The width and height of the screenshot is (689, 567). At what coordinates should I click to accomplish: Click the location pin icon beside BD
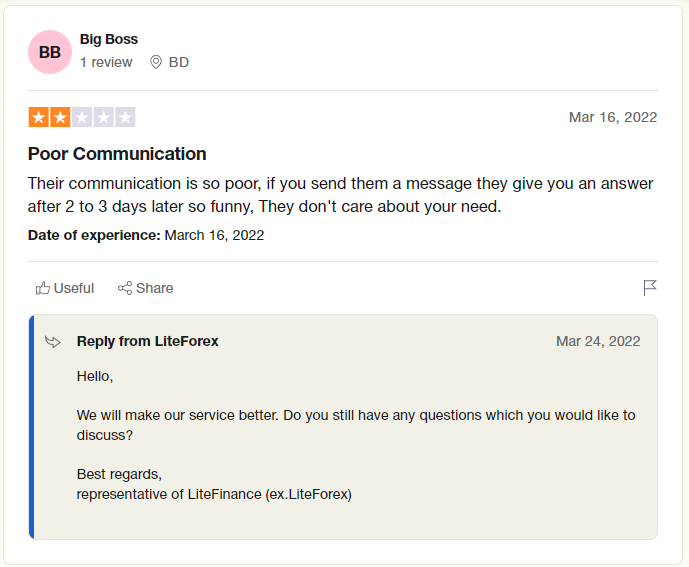click(156, 62)
